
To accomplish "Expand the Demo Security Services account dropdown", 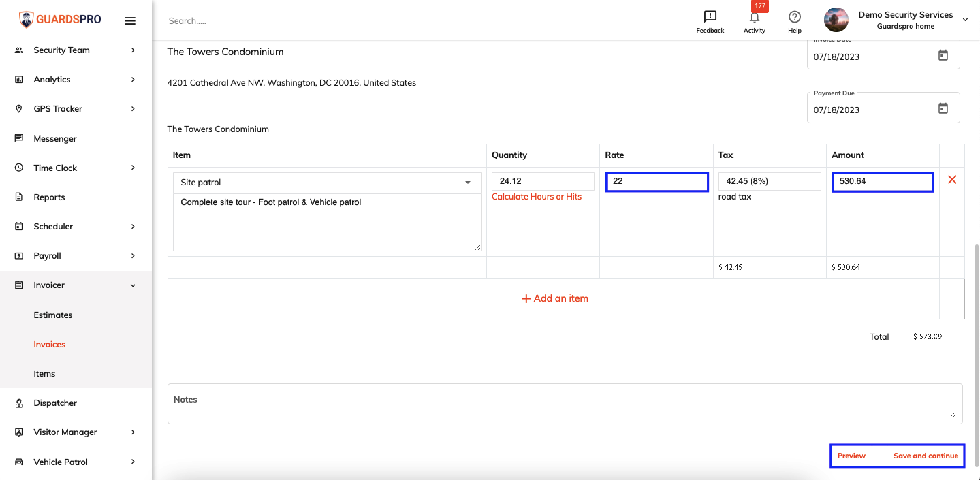I will [965, 20].
